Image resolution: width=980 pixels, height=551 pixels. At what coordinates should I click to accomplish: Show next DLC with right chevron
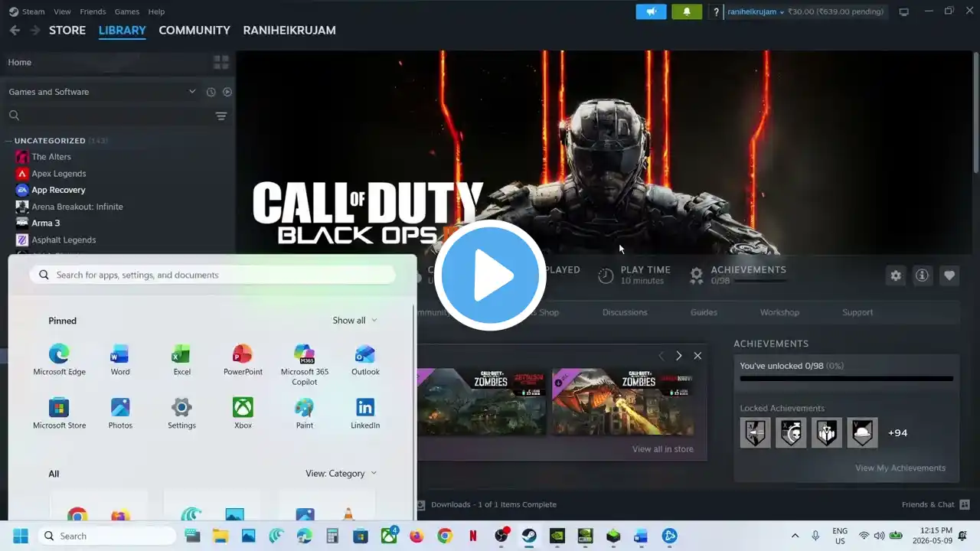point(678,356)
